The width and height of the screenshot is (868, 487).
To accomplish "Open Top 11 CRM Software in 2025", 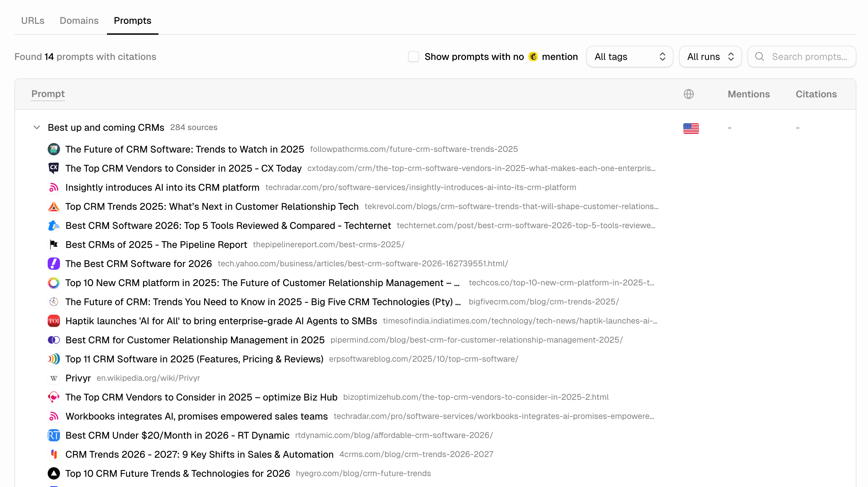I will (195, 359).
